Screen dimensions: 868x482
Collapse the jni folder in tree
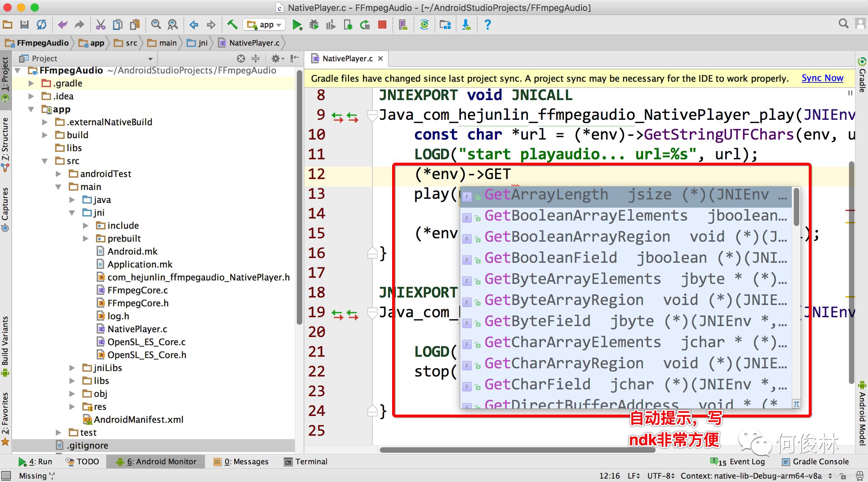(72, 213)
